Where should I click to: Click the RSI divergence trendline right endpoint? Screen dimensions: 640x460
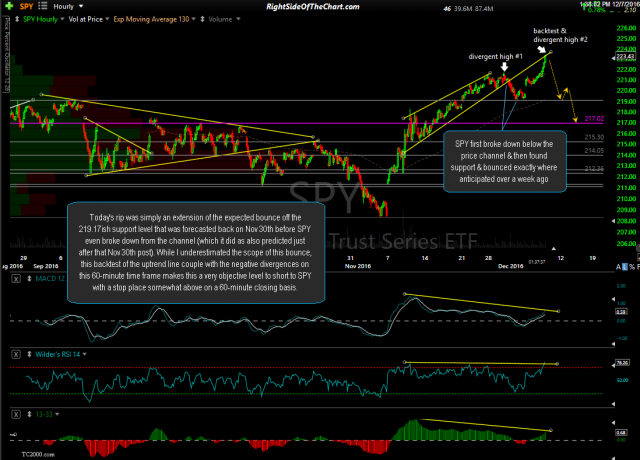pyautogui.click(x=557, y=364)
